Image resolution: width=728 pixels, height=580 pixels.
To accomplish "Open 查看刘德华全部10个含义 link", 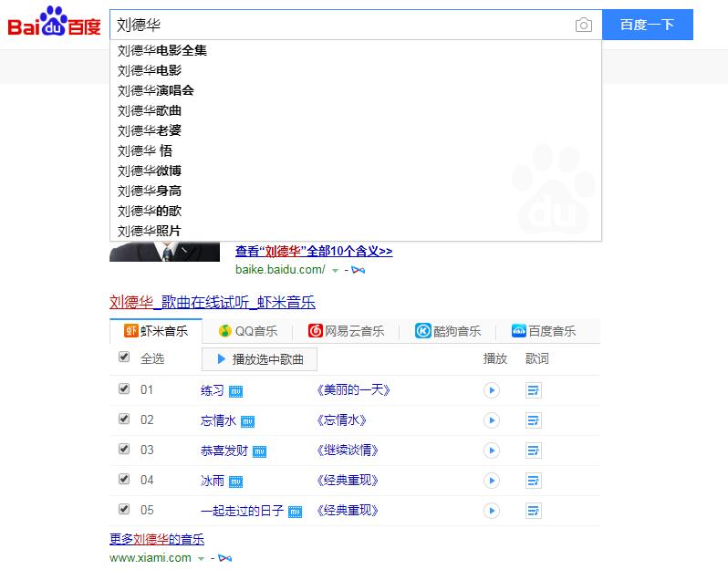I will pos(314,252).
